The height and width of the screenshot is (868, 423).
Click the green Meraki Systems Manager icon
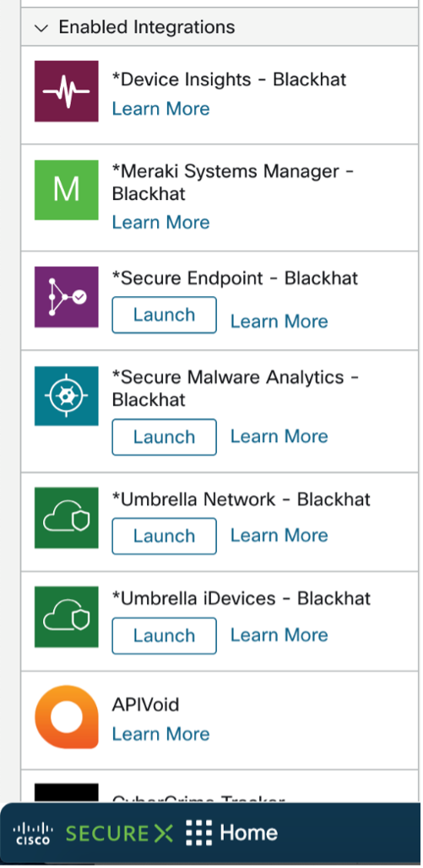point(67,190)
